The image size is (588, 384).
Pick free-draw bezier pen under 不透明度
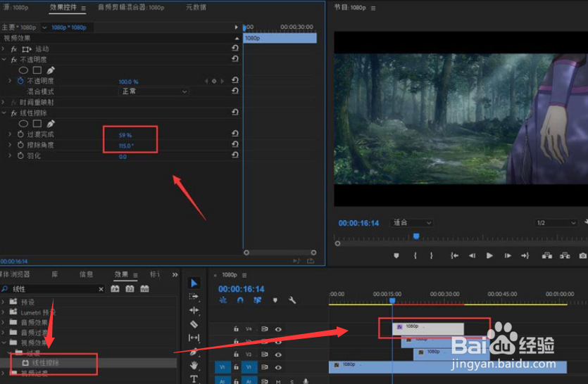click(x=51, y=70)
